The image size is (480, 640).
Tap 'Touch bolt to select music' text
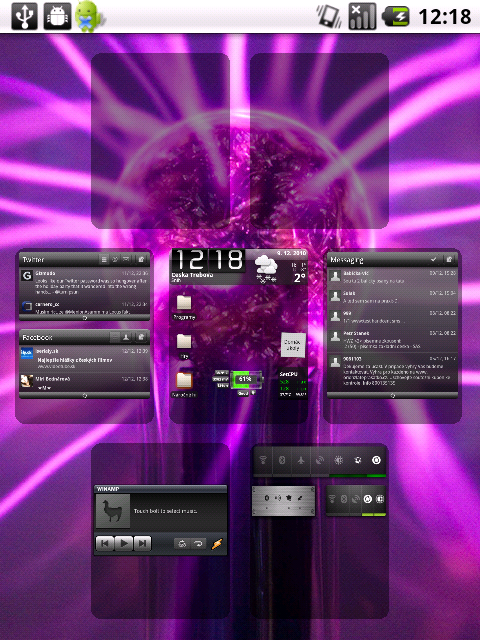(166, 511)
